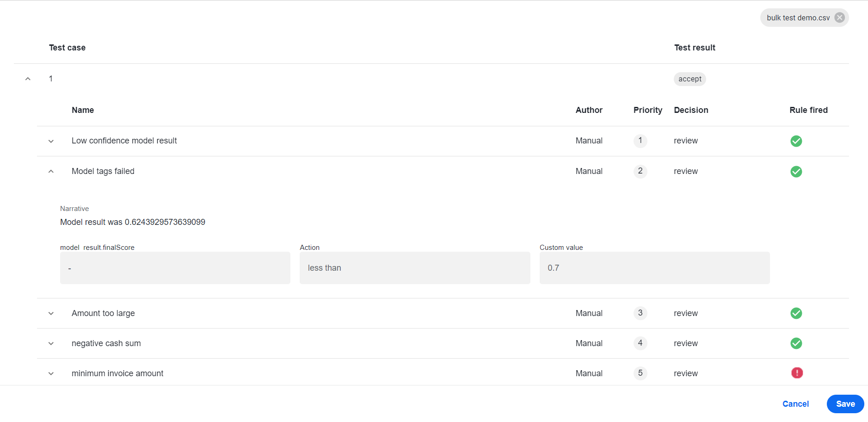The height and width of the screenshot is (422, 868).
Task: Expand minimum invoice amount rule
Action: click(51, 373)
